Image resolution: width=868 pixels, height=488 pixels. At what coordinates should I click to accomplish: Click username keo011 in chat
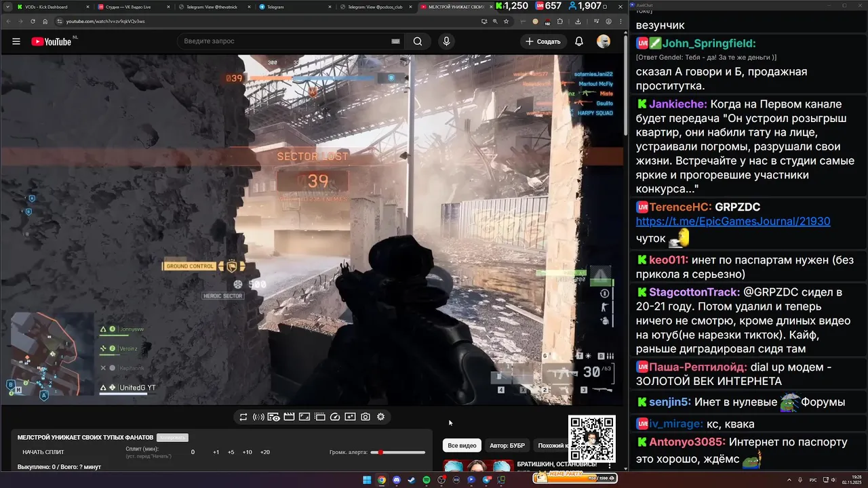tap(669, 260)
